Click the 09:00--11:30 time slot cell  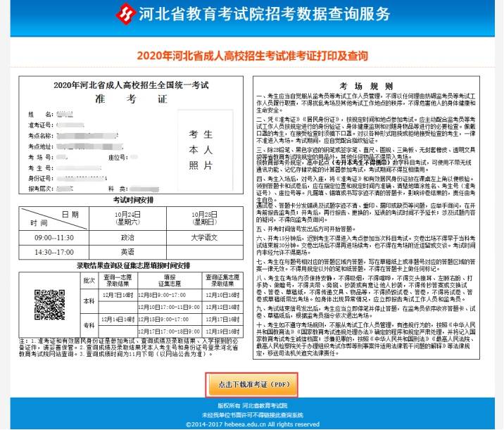(x=54, y=238)
